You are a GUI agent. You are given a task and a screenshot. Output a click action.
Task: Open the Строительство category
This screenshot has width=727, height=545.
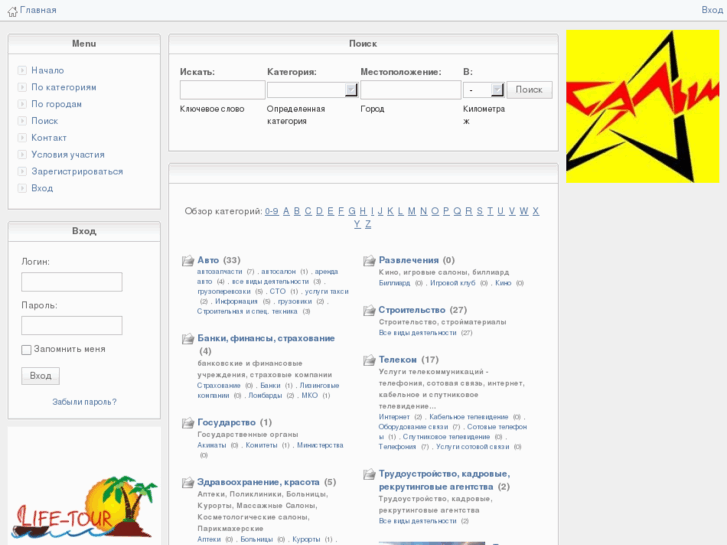pos(412,310)
